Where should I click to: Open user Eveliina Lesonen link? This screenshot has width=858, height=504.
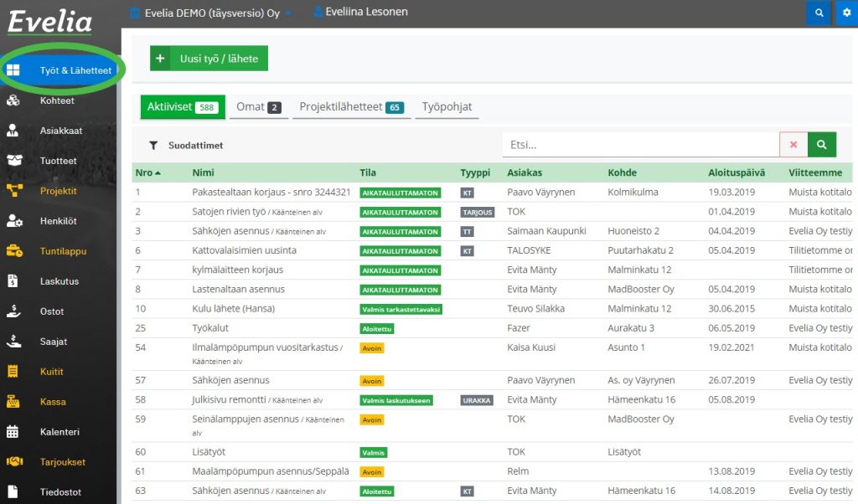tap(366, 12)
